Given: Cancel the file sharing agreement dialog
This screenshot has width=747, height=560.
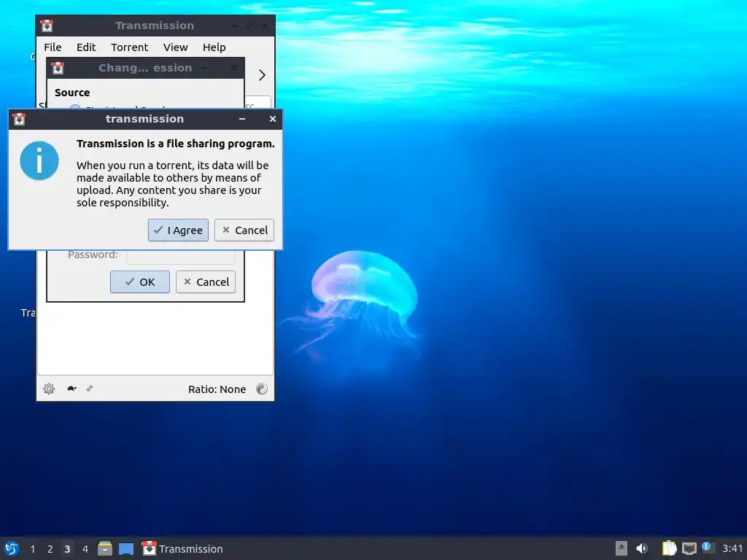Looking at the screenshot, I should 244,230.
